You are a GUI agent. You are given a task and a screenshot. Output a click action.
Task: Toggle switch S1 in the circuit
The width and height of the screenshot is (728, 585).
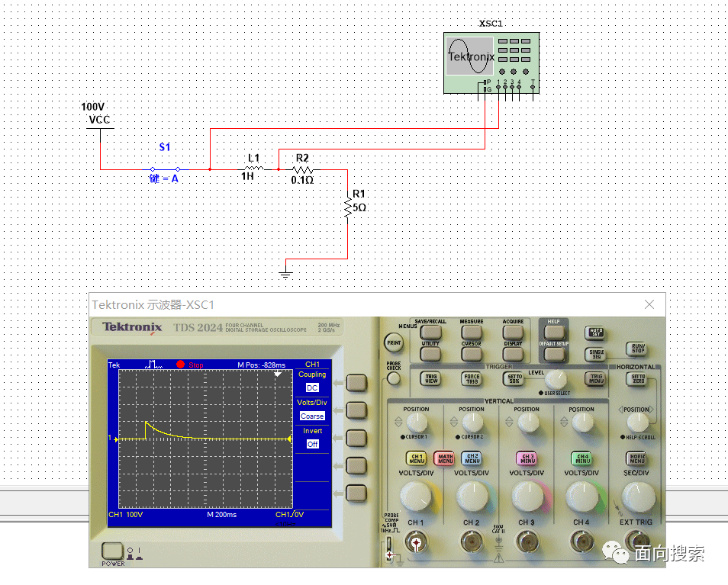165,169
